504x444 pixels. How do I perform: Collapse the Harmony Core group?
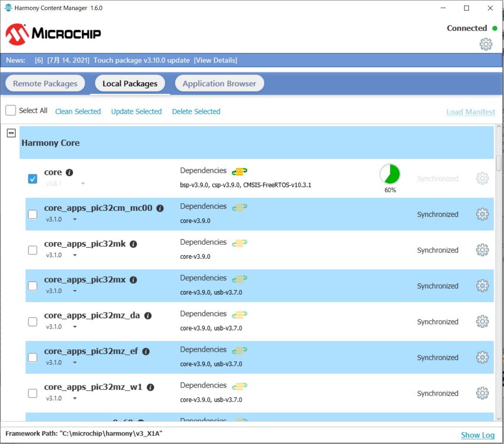(x=11, y=133)
